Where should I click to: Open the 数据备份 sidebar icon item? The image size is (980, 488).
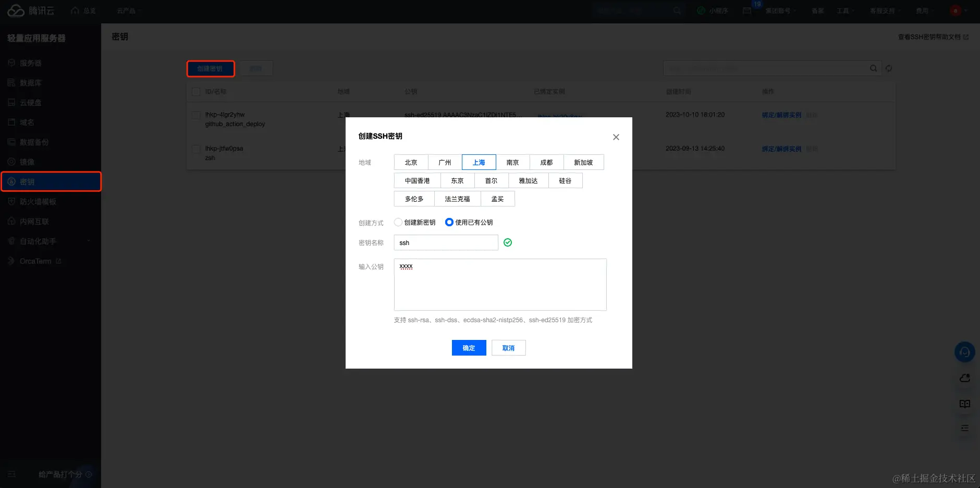11,142
